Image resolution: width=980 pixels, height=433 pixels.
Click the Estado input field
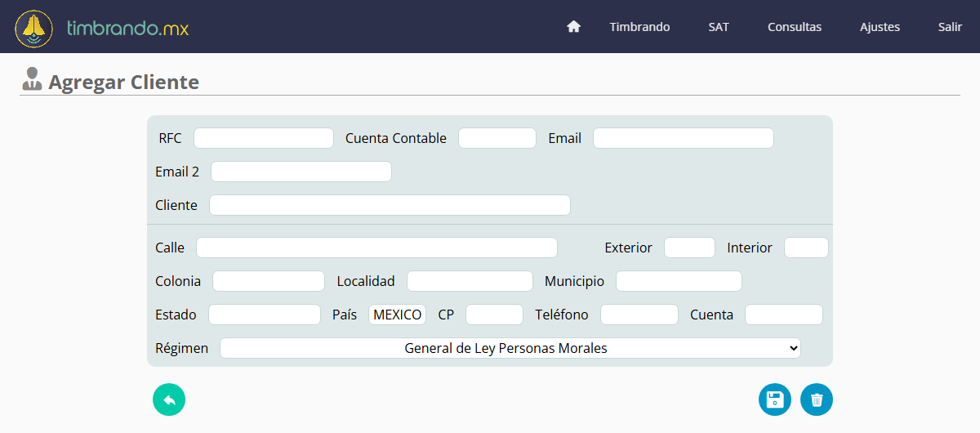coord(265,315)
